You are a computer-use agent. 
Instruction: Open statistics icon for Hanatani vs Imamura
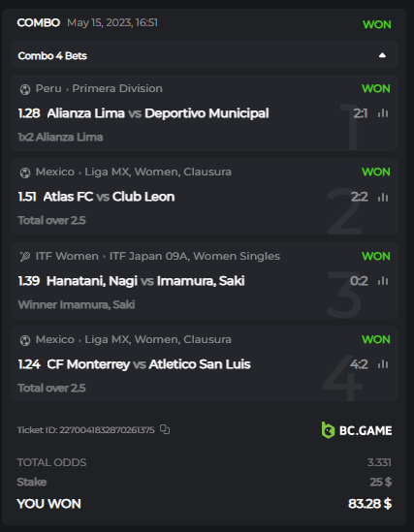pos(383,281)
